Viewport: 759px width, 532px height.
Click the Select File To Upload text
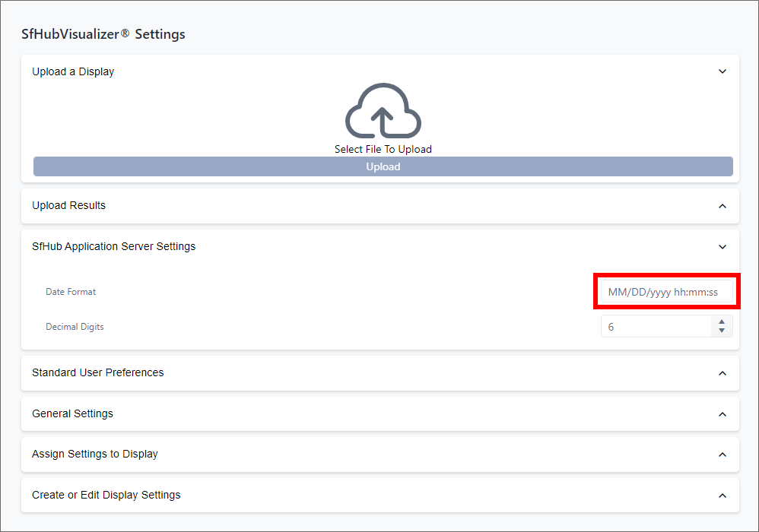383,150
